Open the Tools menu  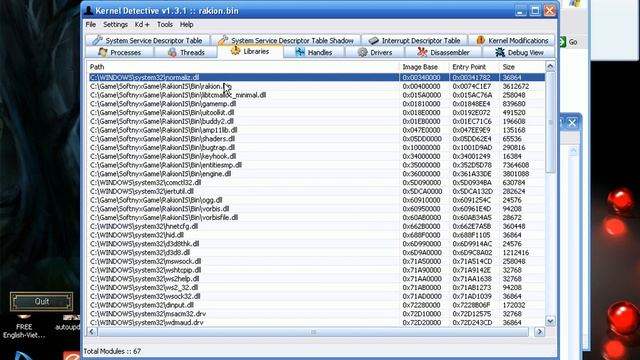(x=164, y=24)
